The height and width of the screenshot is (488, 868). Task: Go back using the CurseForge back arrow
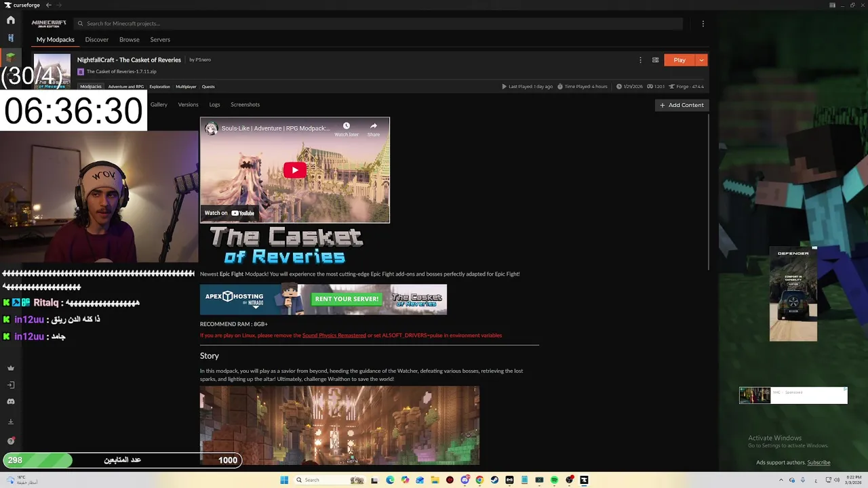click(x=48, y=5)
